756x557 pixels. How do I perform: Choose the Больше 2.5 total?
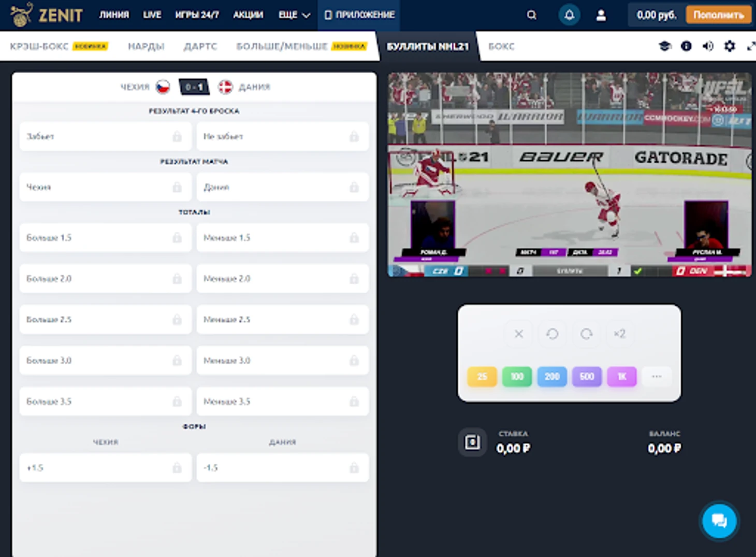click(x=106, y=320)
